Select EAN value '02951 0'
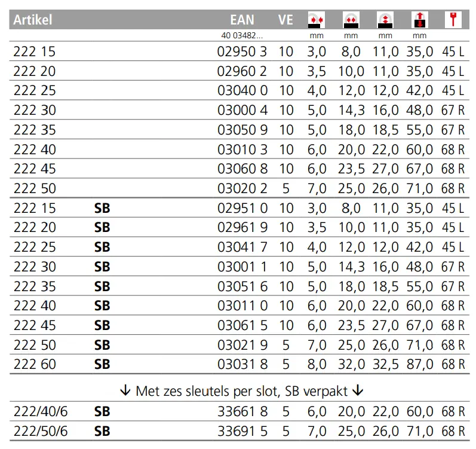This screenshot has height=449, width=476. coord(242,209)
